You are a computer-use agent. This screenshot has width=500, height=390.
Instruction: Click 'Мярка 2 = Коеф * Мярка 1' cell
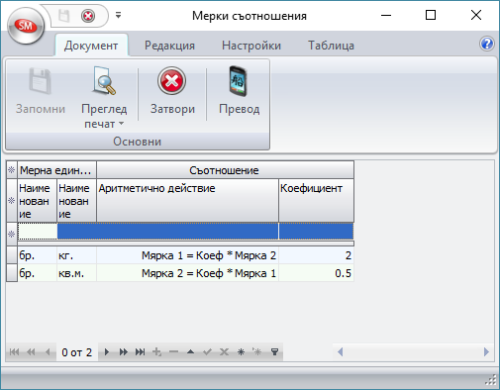[188, 273]
